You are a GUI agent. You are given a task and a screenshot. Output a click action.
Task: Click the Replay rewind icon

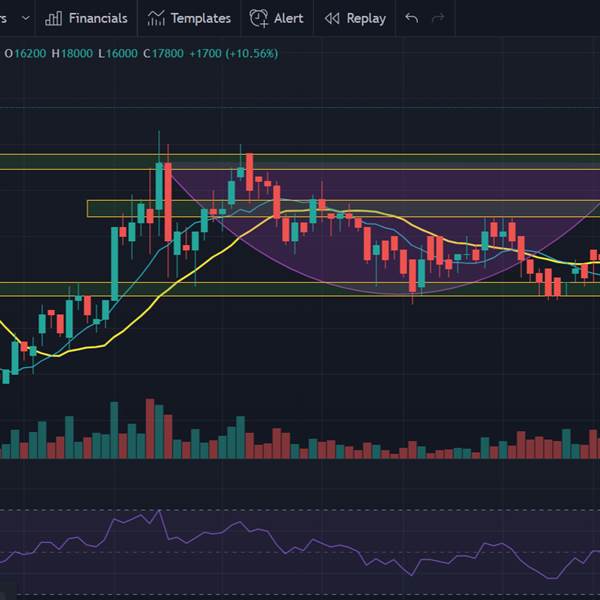332,18
